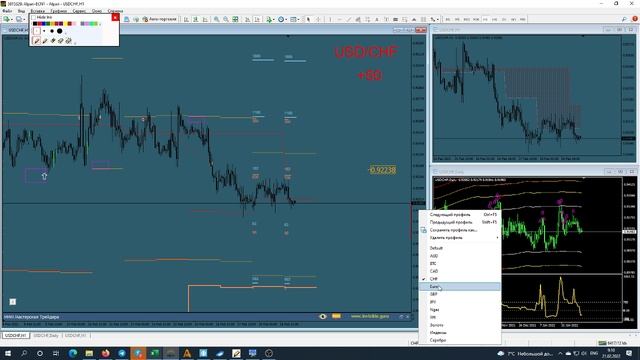Open the Графики menu
Screen dimensions: 640x360
(59, 11)
